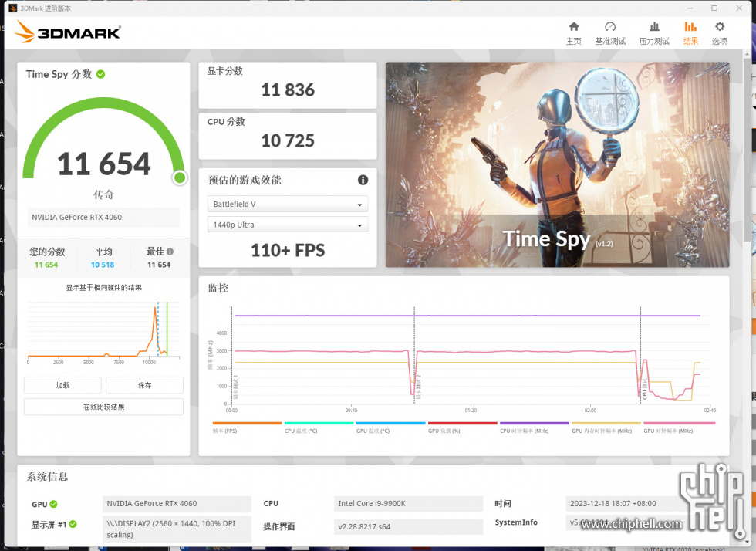This screenshot has width=756, height=551.
Task: Click the green check next to Time Spy 分数
Action: (x=101, y=74)
